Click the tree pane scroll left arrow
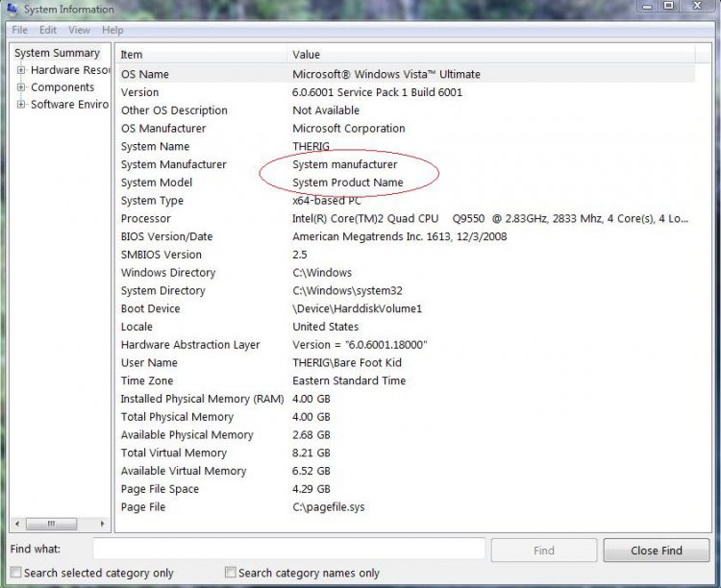The height and width of the screenshot is (588, 721). (x=17, y=524)
